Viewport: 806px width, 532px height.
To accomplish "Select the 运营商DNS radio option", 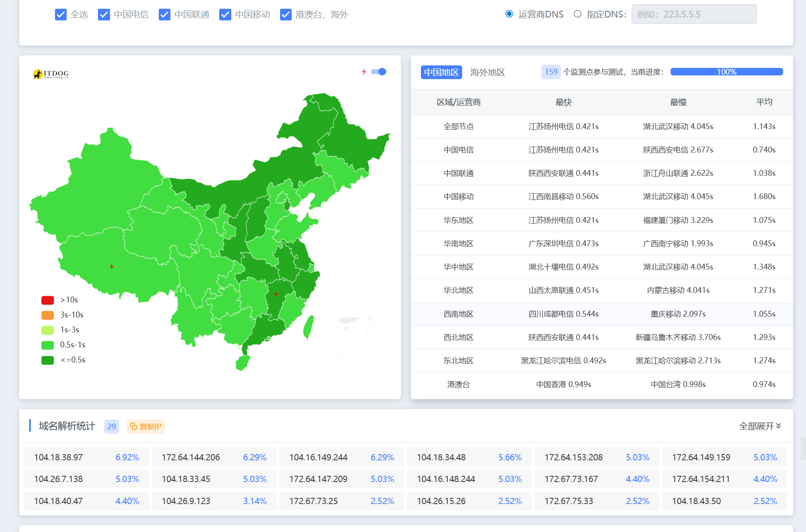I will 509,14.
